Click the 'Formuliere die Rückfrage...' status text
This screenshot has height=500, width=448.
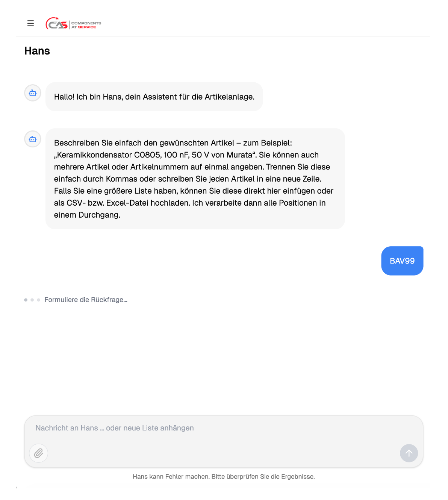pyautogui.click(x=86, y=300)
